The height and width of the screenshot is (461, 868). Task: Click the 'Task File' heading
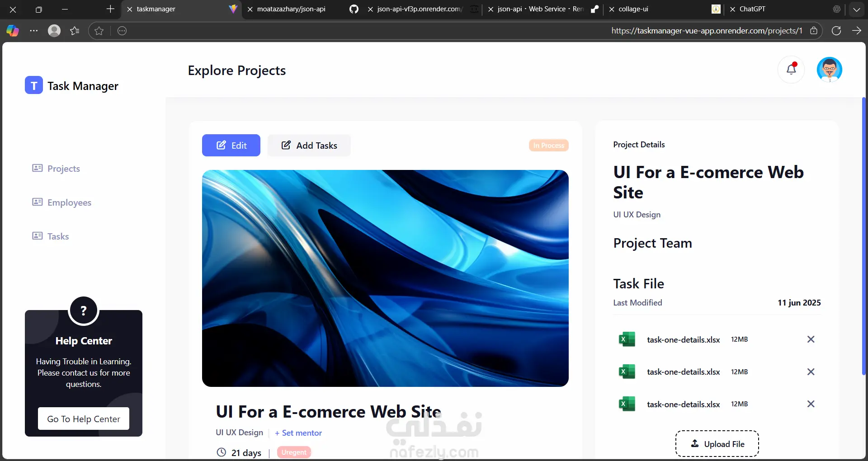point(638,284)
